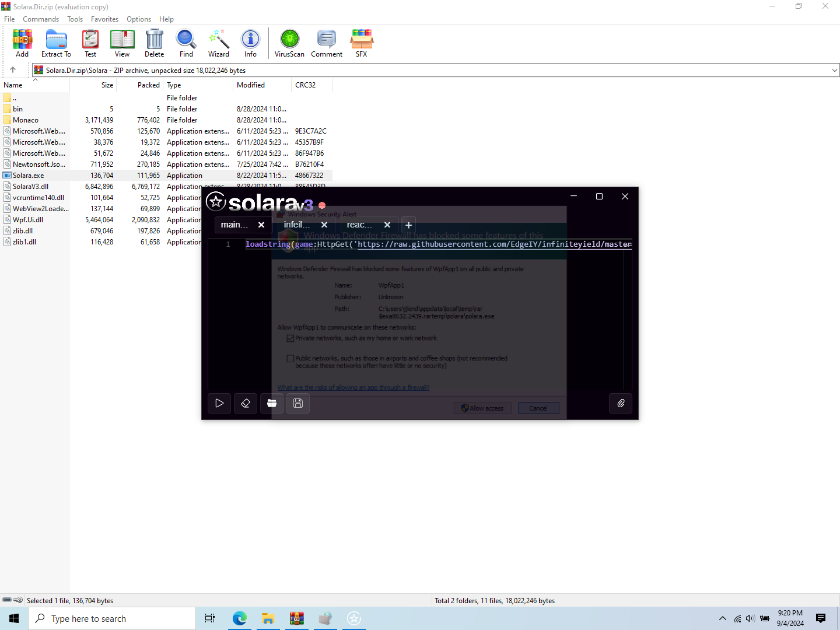
Task: Select the Wpf.Ui.dll file row
Action: point(100,220)
